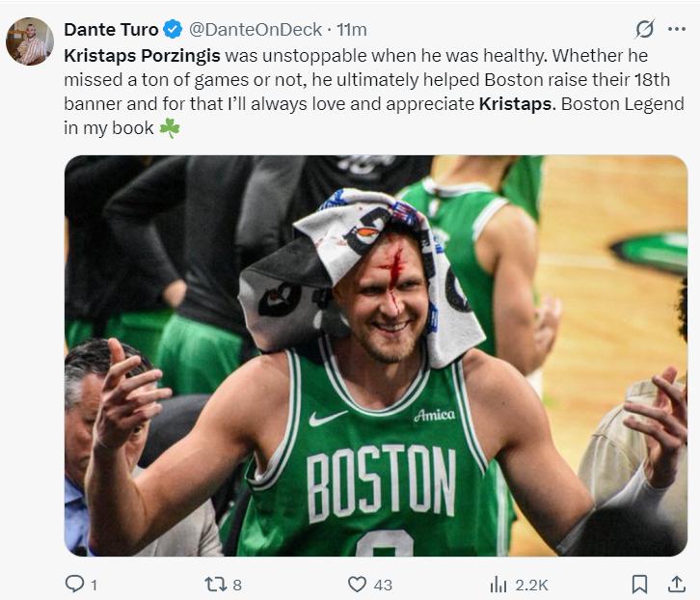Screen dimensions: 700x600
Task: Open Dante Turo's profile avatar
Action: pyautogui.click(x=30, y=41)
